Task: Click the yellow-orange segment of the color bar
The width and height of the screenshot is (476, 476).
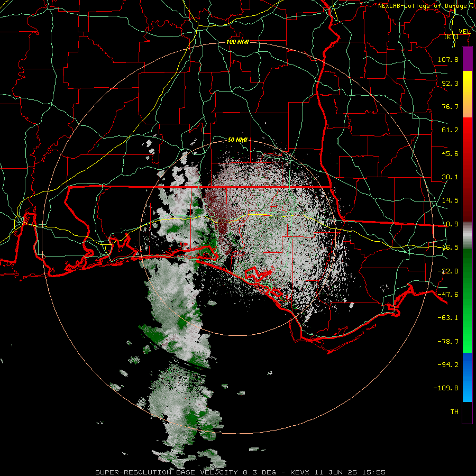Action: tap(467, 94)
